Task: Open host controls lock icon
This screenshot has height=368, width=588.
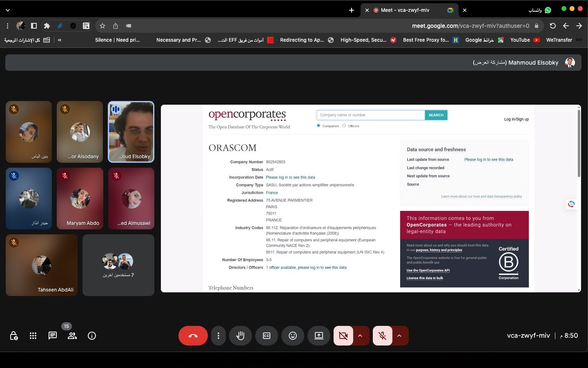Action: coord(13,336)
